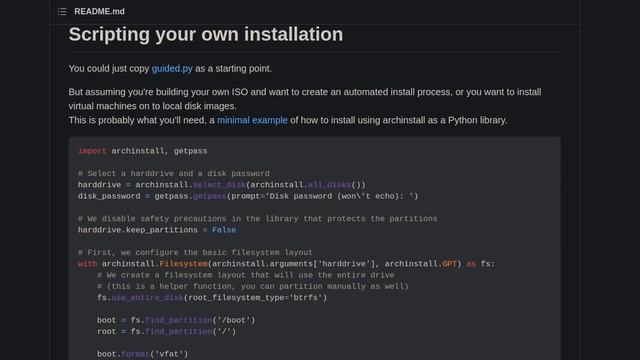Image resolution: width=640 pixels, height=360 pixels.
Task: Click the 'But assuming you're building your own ISO' line
Action: [x=305, y=92]
